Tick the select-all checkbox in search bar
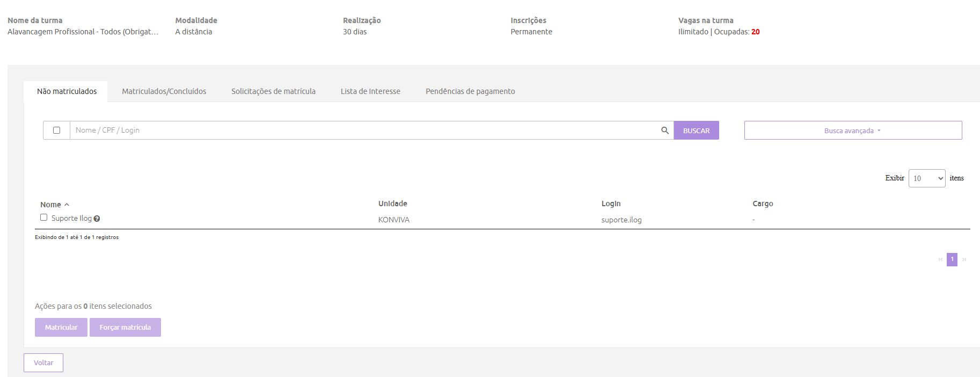The image size is (980, 377). (x=56, y=130)
